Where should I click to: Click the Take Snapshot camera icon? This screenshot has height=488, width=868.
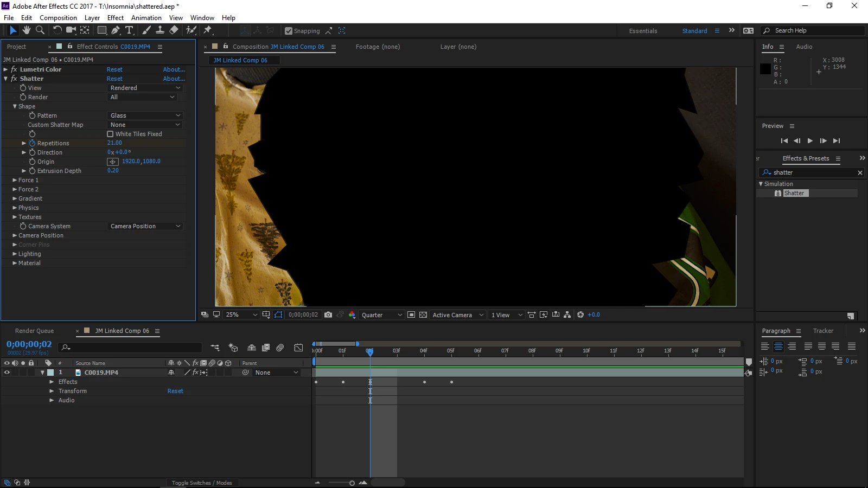click(328, 314)
